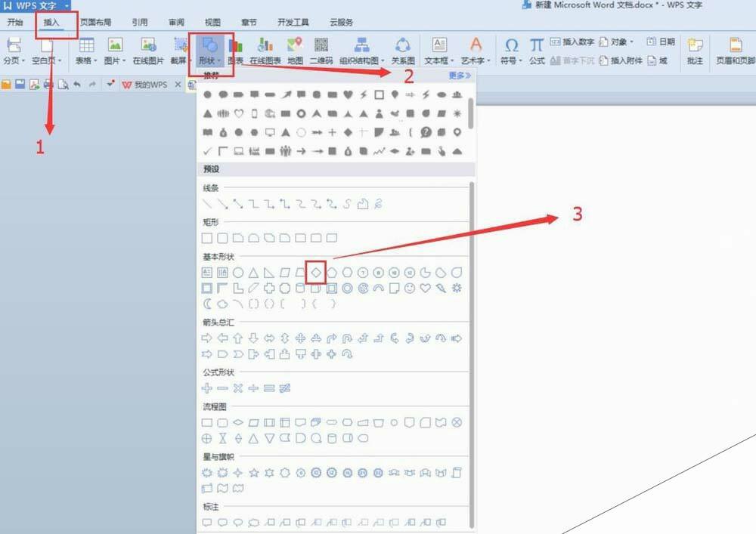This screenshot has height=534, width=756.
Task: Select the diamond shape in 基本形状
Action: coord(316,273)
